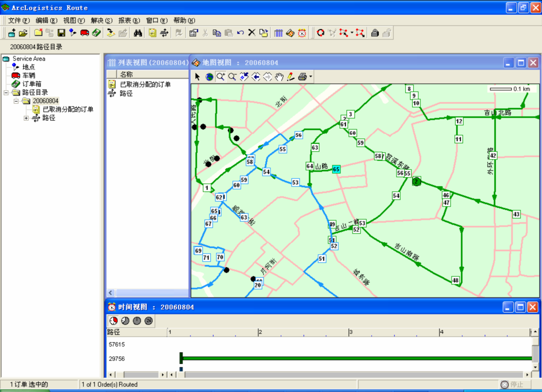Select the arrow pointer map tool
Screen dimensions: 542x392
[198, 77]
